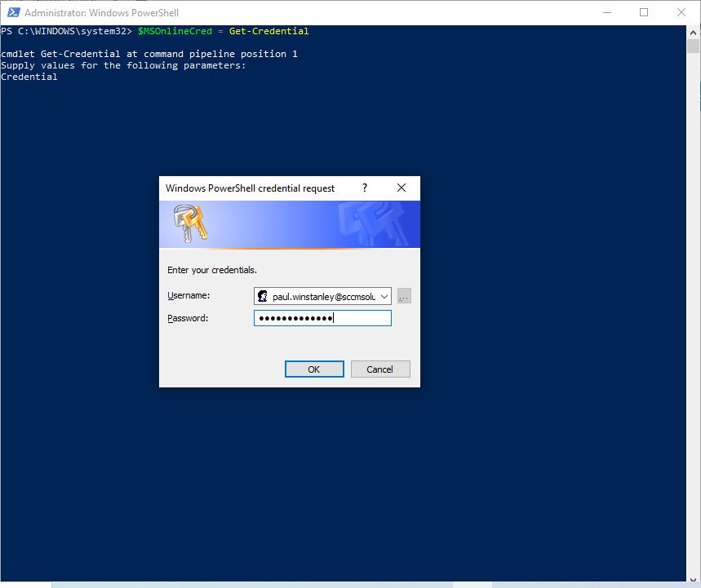The width and height of the screenshot is (701, 588).
Task: Click the PowerShell icon in the title bar
Action: click(12, 13)
